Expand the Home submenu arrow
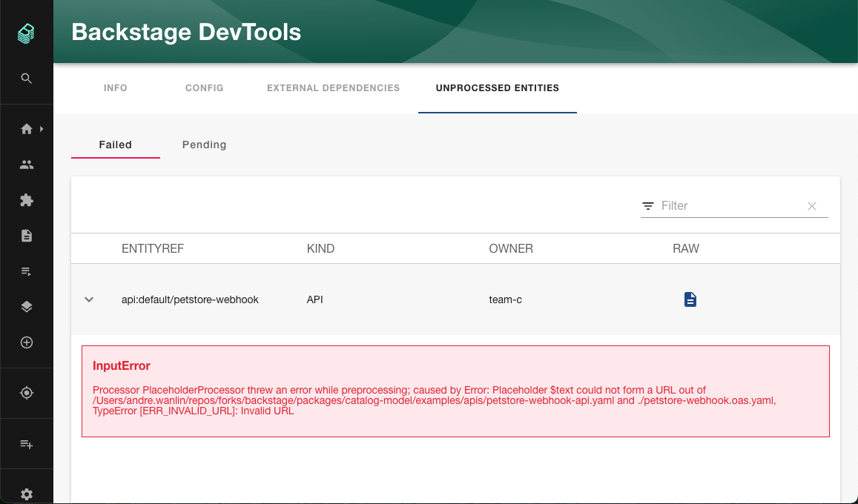Screen dimensions: 858x504 (42, 129)
